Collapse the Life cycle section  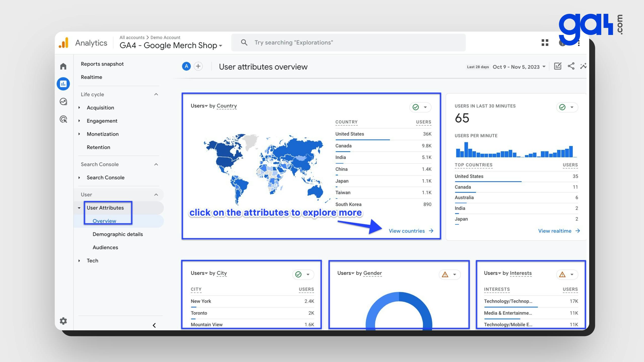pyautogui.click(x=156, y=95)
